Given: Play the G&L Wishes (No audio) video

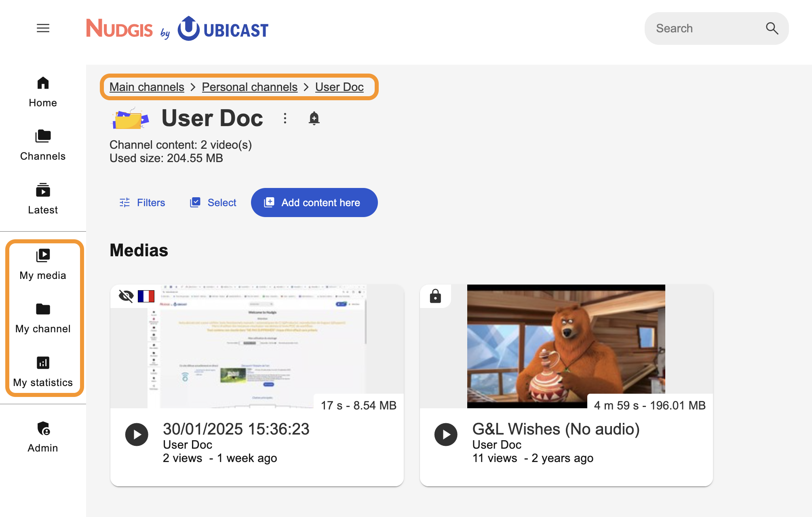Looking at the screenshot, I should pos(446,435).
